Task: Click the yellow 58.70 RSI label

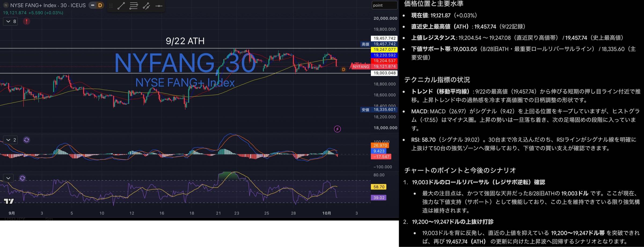Action: (379, 187)
